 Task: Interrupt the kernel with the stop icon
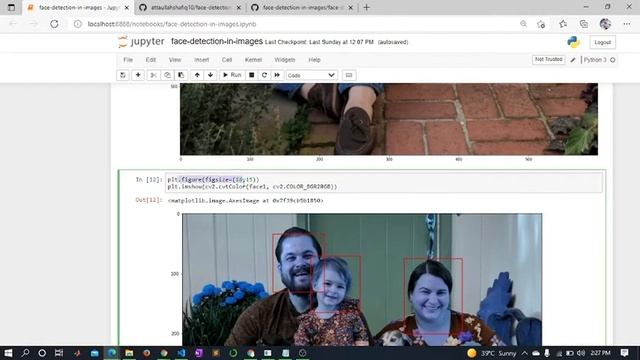[251, 75]
